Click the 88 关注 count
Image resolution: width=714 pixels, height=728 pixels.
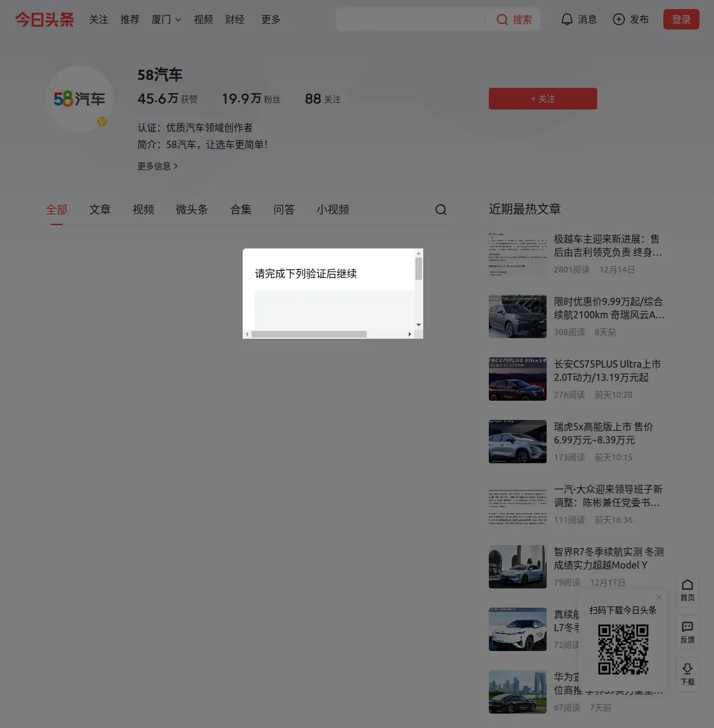tap(323, 99)
